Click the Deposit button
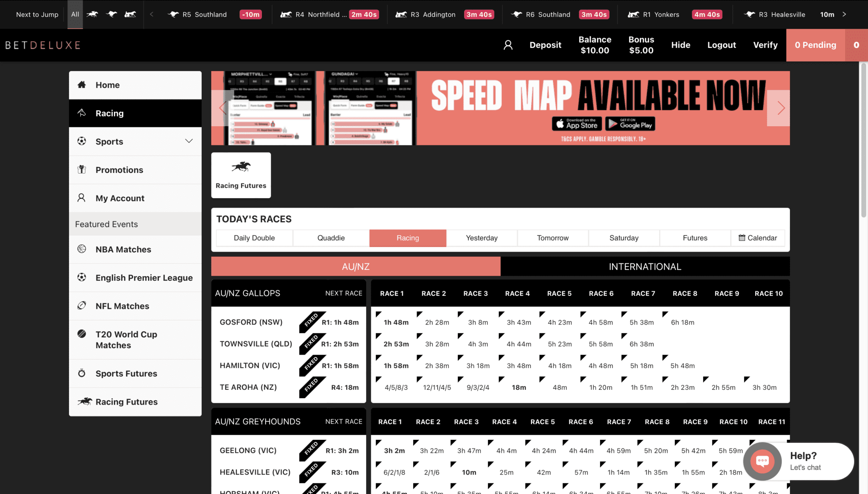The width and height of the screenshot is (868, 494). tap(545, 45)
